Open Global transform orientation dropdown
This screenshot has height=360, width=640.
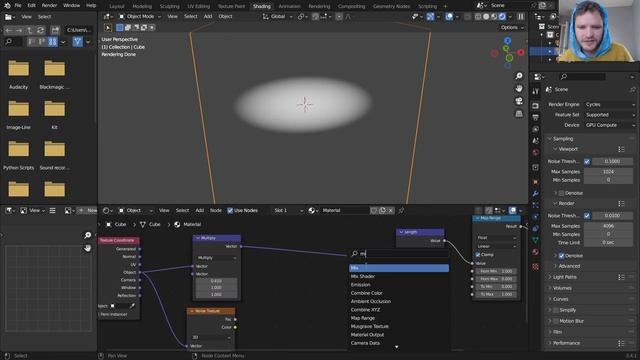pyautogui.click(x=278, y=17)
